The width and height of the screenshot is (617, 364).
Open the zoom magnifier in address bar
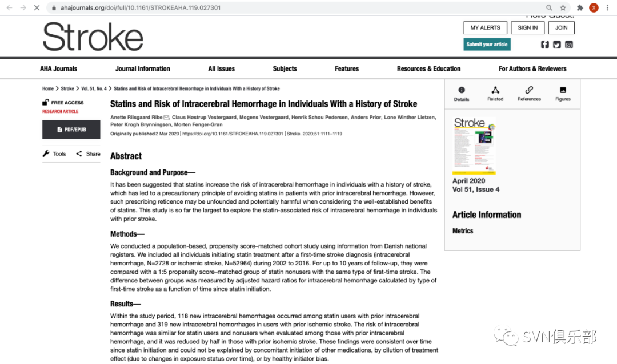[549, 7]
